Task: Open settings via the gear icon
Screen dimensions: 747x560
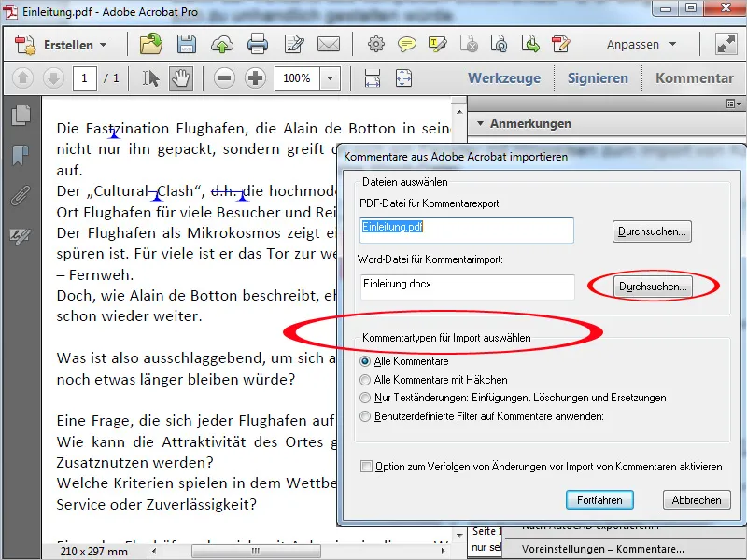Action: coord(376,44)
